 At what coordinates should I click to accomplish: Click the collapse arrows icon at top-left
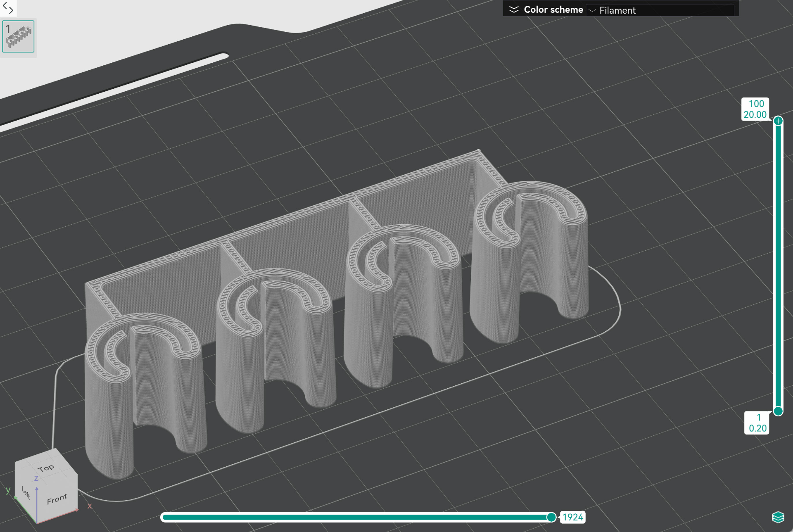point(8,8)
